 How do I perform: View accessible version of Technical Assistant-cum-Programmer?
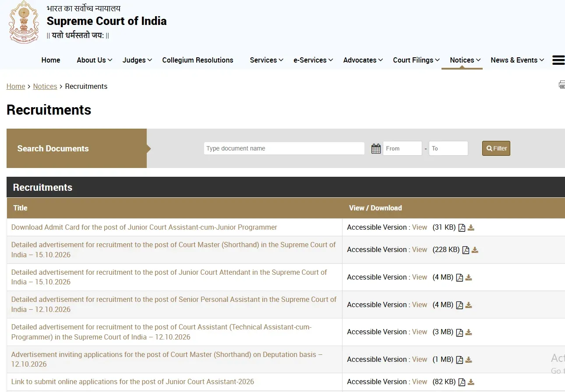(420, 332)
